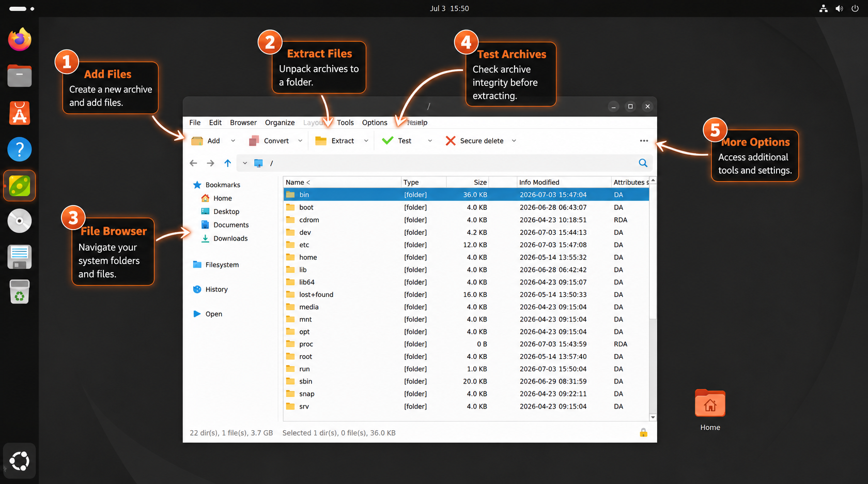Click the padlock icon in status bar
Image resolution: width=868 pixels, height=484 pixels.
click(643, 432)
